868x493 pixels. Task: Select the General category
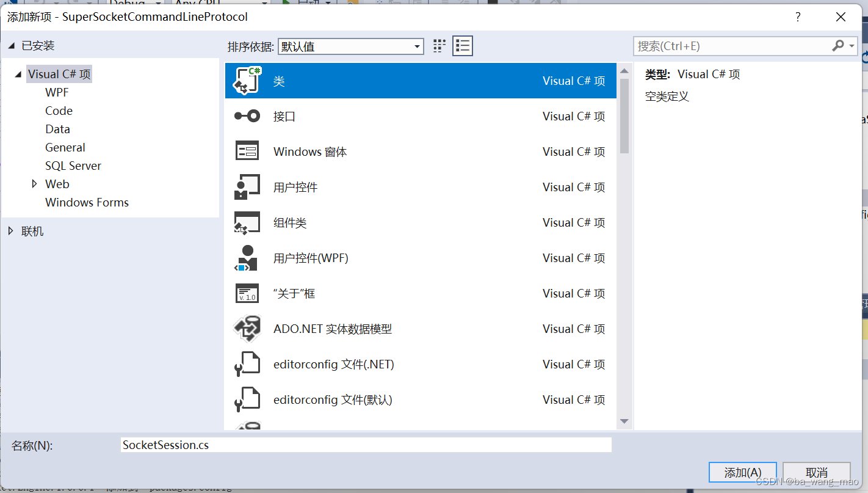coord(65,147)
